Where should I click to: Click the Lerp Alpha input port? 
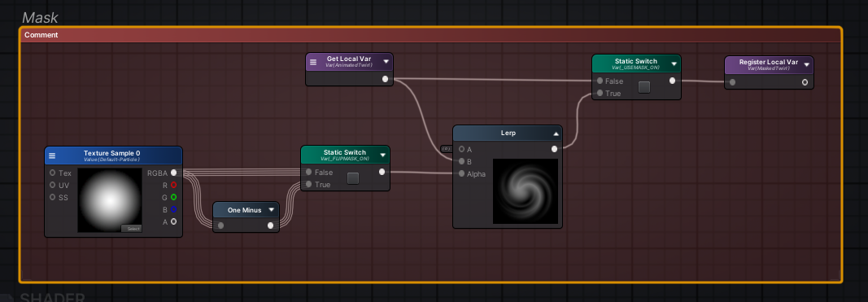(462, 174)
